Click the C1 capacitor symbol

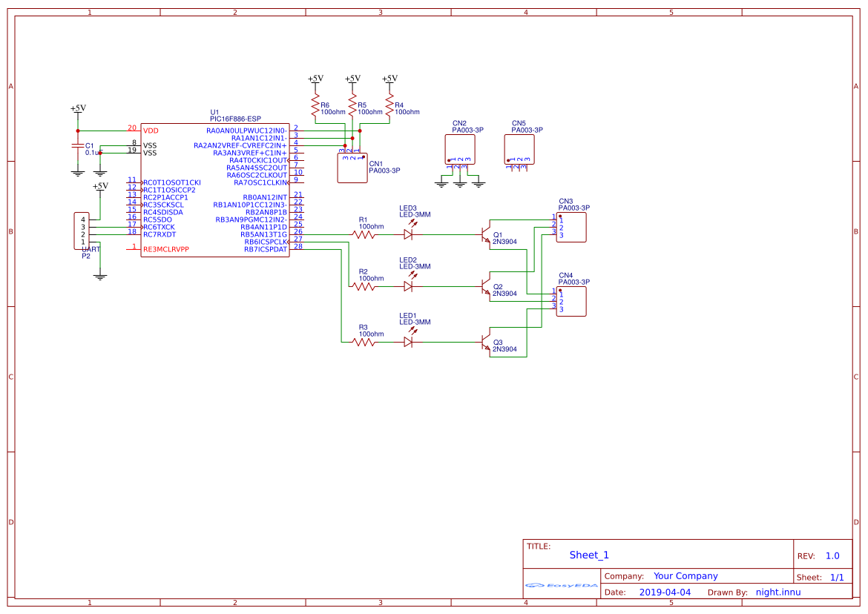[78, 147]
